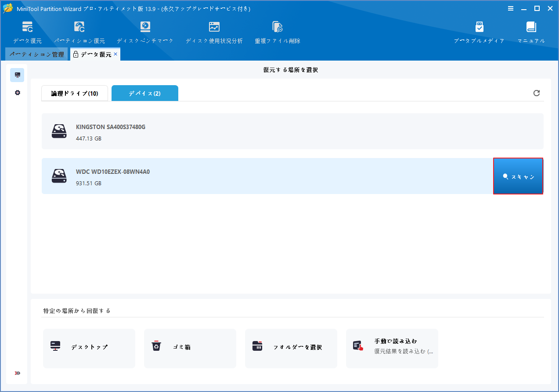Open the データ復元 toolbar tool
Viewport: 559px width, 392px height.
click(27, 32)
